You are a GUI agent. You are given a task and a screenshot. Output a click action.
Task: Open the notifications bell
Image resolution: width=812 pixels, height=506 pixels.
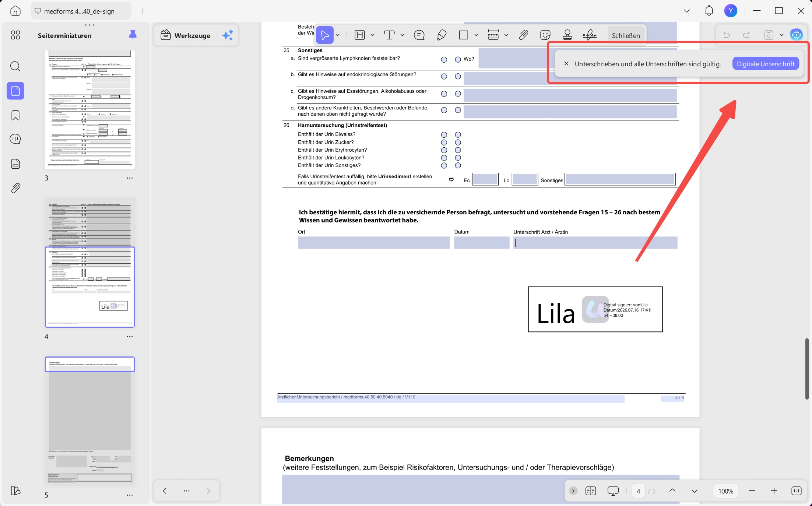click(709, 11)
